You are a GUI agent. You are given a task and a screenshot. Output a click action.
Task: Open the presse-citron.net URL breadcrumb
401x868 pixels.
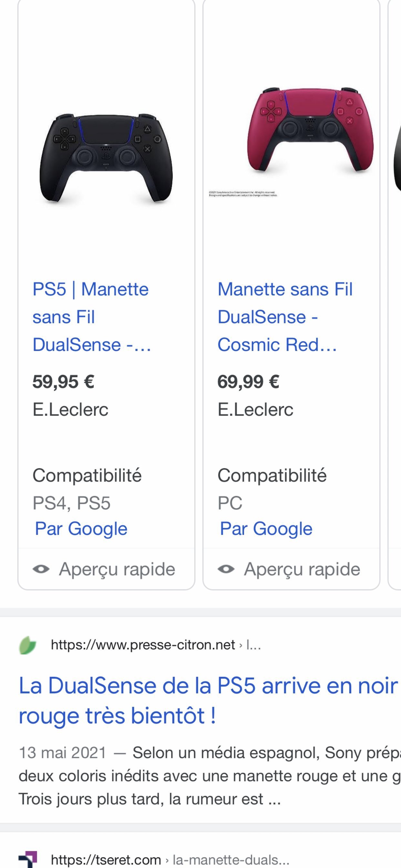(x=143, y=645)
